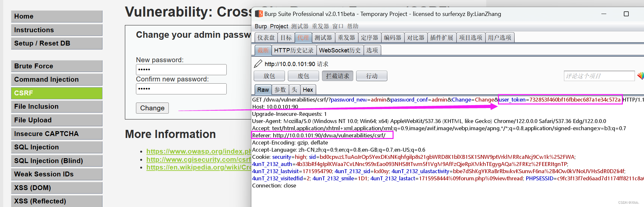Click the user_token parameter in request line
Image resolution: width=644 pixels, height=207 pixels.
point(559,100)
